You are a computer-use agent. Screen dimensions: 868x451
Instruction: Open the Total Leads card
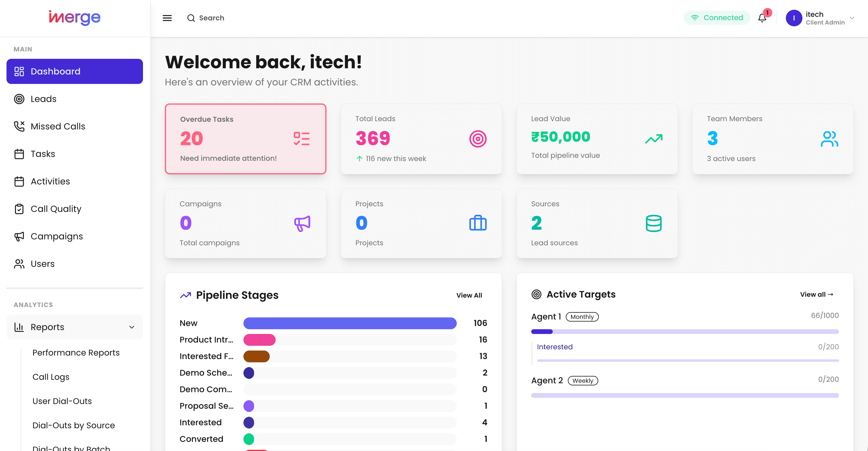coord(421,139)
